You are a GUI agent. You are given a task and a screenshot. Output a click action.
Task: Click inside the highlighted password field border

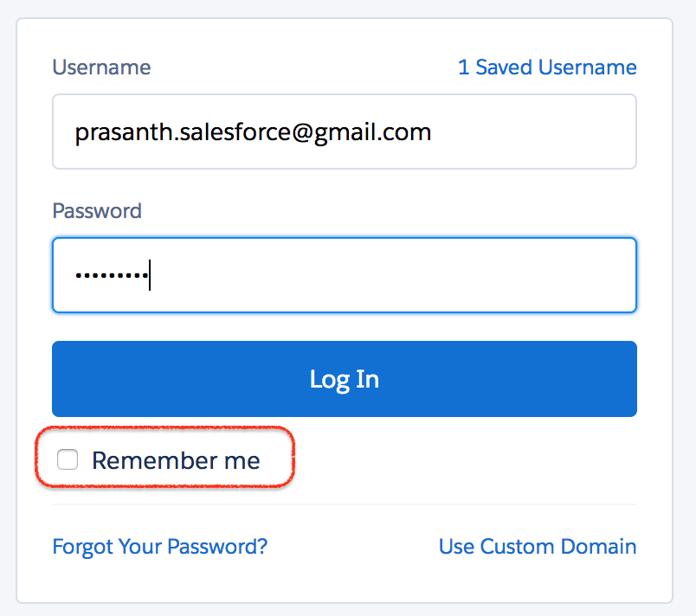(345, 274)
